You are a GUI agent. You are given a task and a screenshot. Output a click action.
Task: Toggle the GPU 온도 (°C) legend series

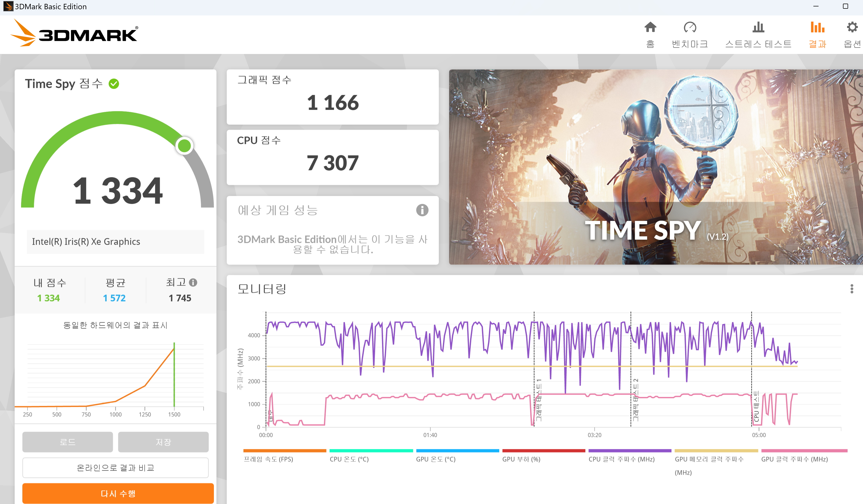click(x=435, y=459)
